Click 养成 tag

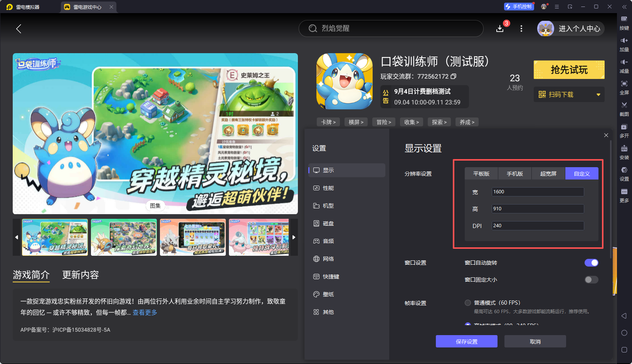coord(467,122)
